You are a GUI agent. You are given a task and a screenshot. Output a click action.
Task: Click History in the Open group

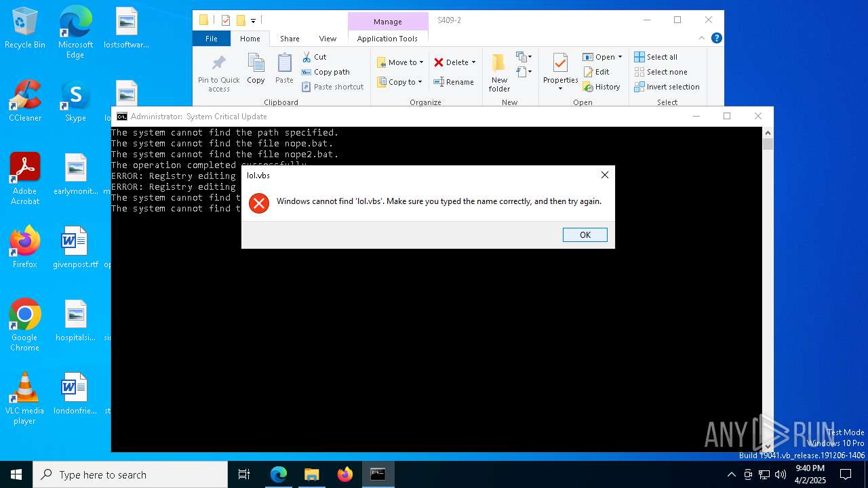tap(601, 87)
